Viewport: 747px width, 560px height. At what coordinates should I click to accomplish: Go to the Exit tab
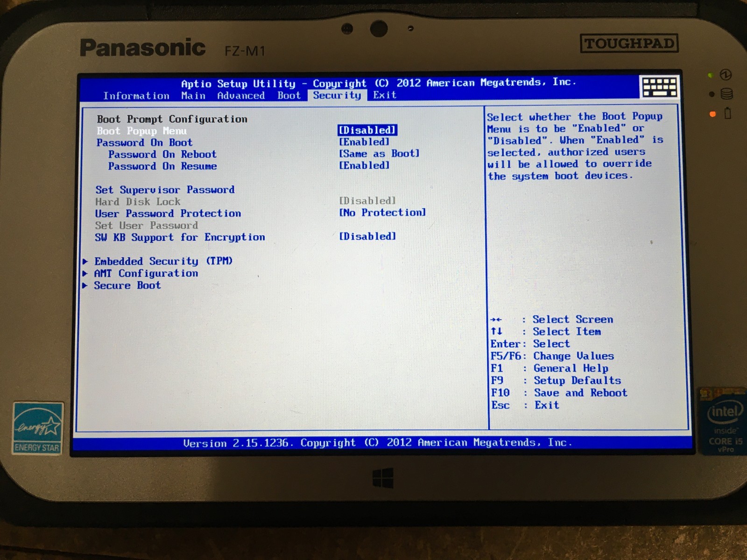[385, 95]
